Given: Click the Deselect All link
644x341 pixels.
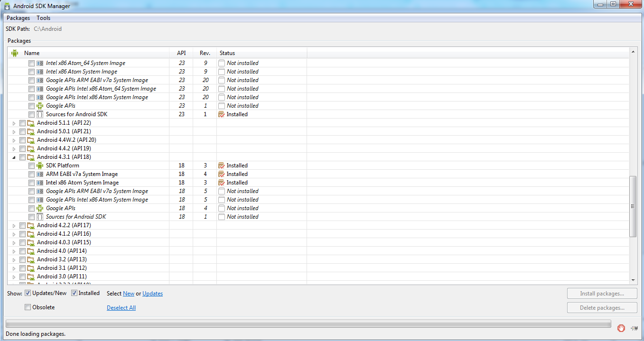Looking at the screenshot, I should 121,308.
